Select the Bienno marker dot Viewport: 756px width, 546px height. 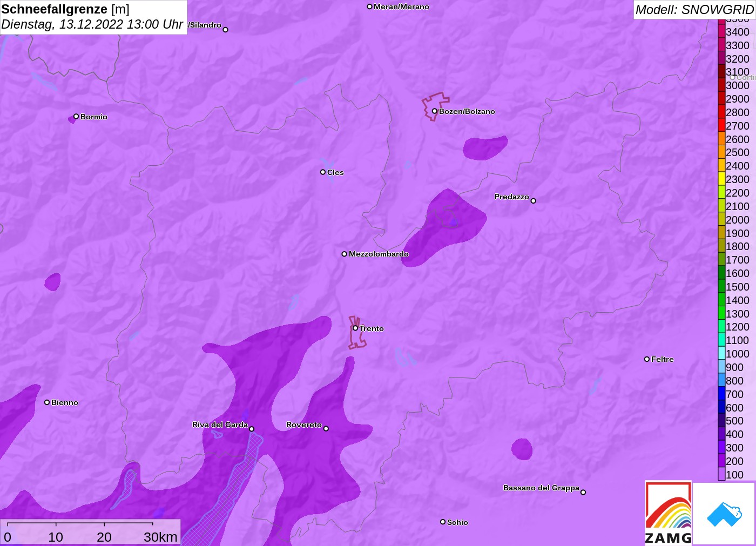pos(47,402)
